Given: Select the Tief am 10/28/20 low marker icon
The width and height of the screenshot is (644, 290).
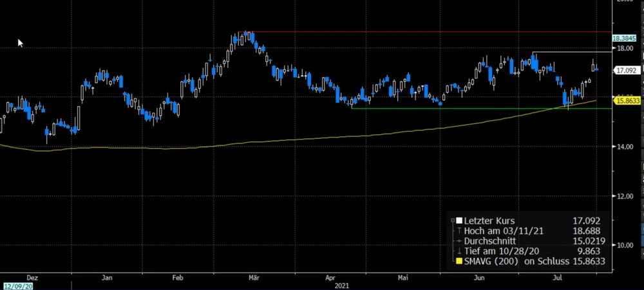Looking at the screenshot, I should 459,251.
